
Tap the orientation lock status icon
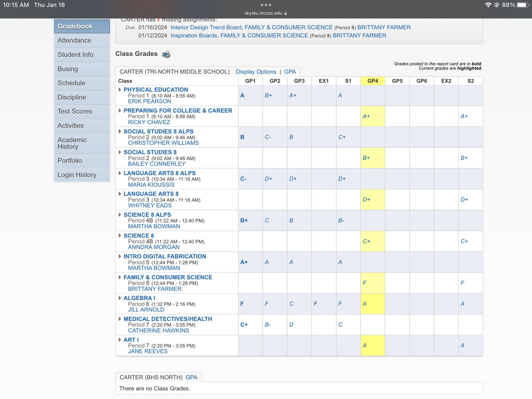(497, 5)
